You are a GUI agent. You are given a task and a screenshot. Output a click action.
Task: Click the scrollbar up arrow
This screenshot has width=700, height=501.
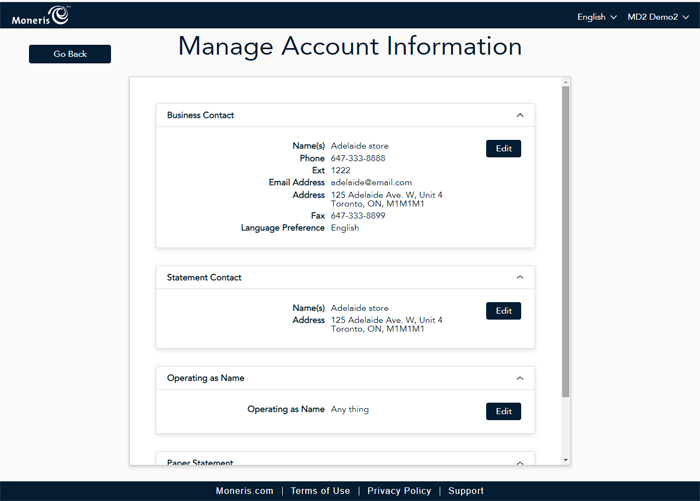(x=566, y=82)
